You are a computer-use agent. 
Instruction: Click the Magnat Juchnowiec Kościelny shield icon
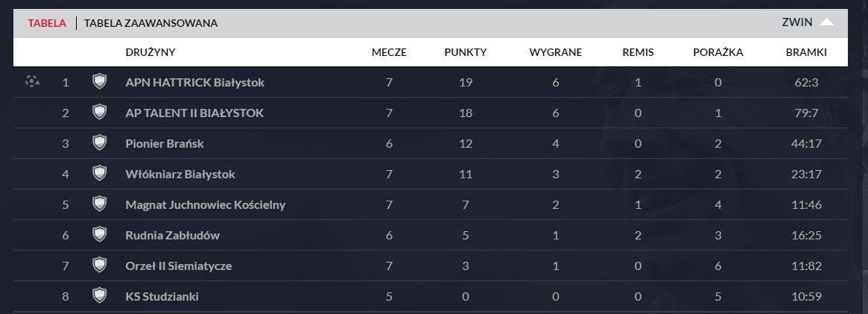(99, 204)
